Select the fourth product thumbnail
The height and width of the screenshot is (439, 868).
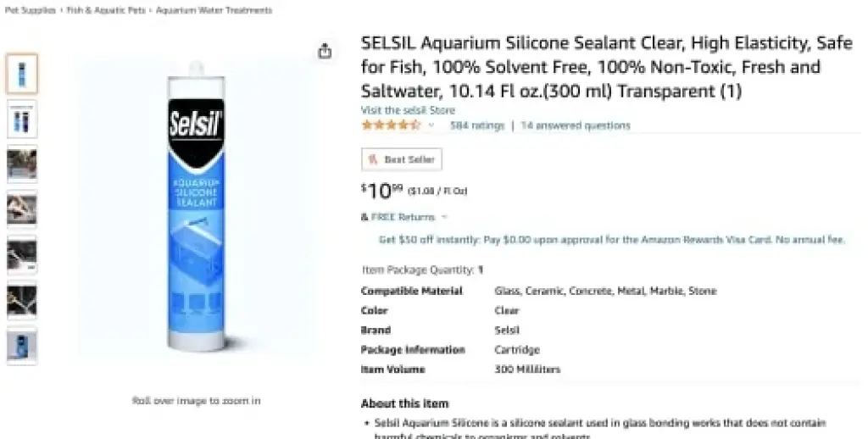22,210
